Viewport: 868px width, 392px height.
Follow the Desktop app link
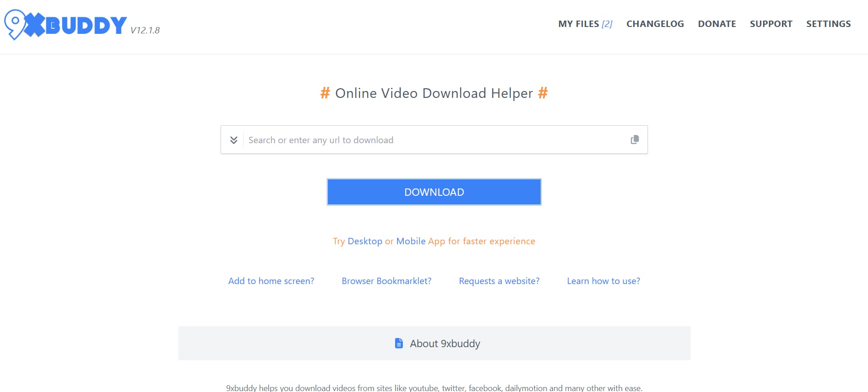(x=365, y=241)
